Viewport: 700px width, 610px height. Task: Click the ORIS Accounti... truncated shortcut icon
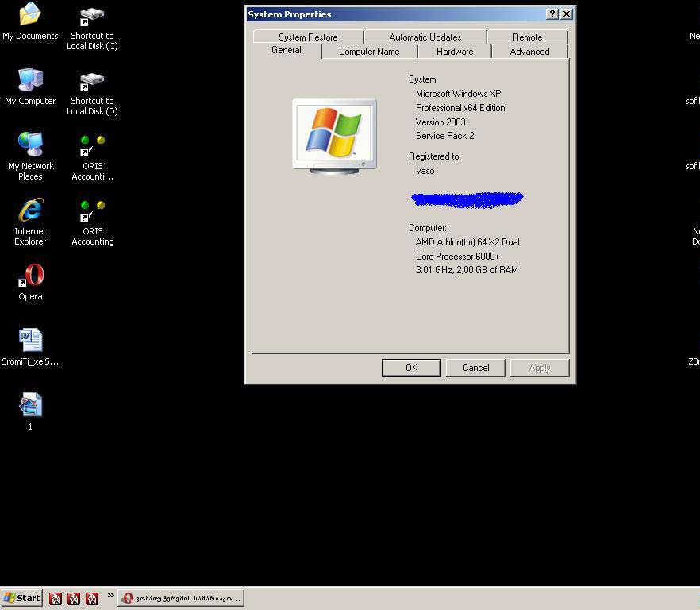click(92, 158)
